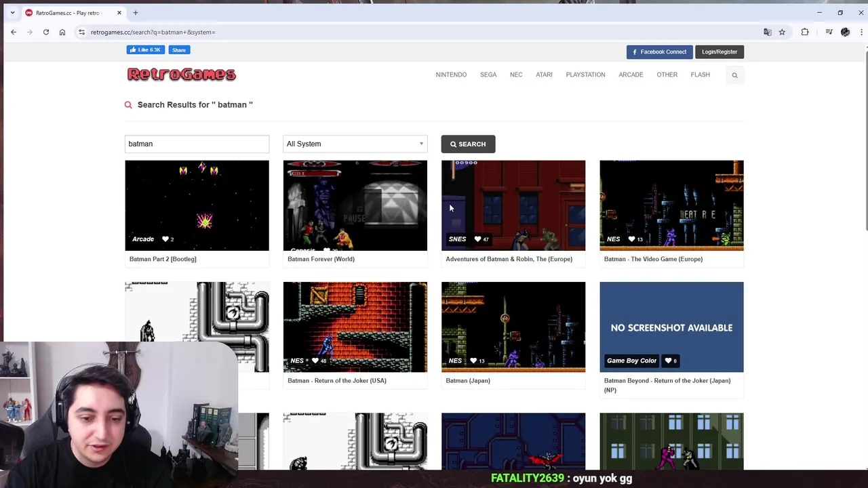The image size is (868, 488).
Task: Click the 'Batman Forever (World)' title link
Action: coord(321,259)
